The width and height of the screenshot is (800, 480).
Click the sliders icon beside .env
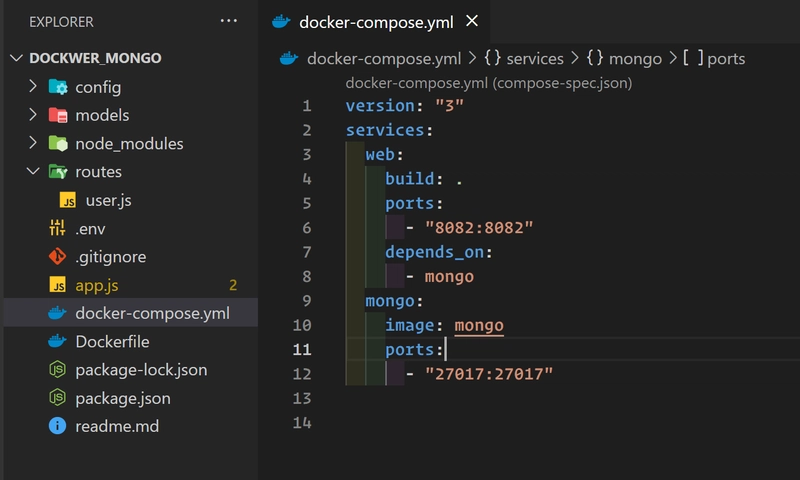tap(57, 228)
